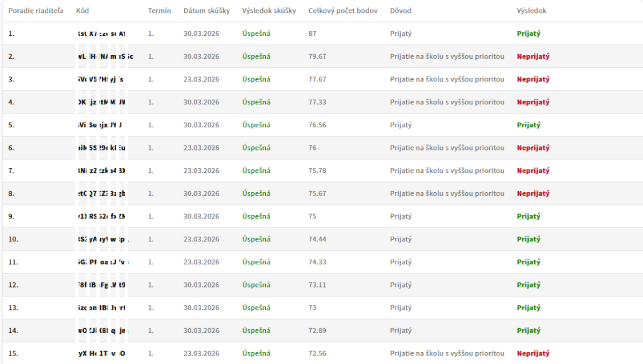
Task: Select the 77.67 points score cell
Action: point(317,79)
